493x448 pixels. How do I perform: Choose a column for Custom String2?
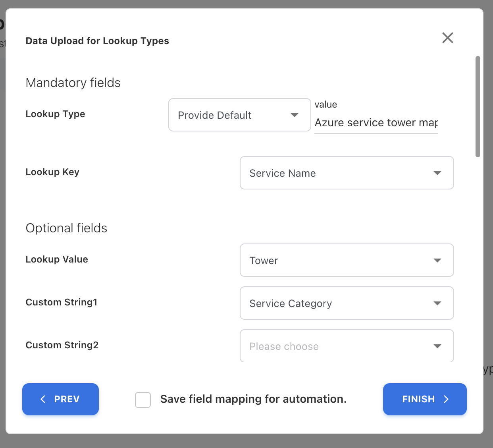tap(346, 346)
